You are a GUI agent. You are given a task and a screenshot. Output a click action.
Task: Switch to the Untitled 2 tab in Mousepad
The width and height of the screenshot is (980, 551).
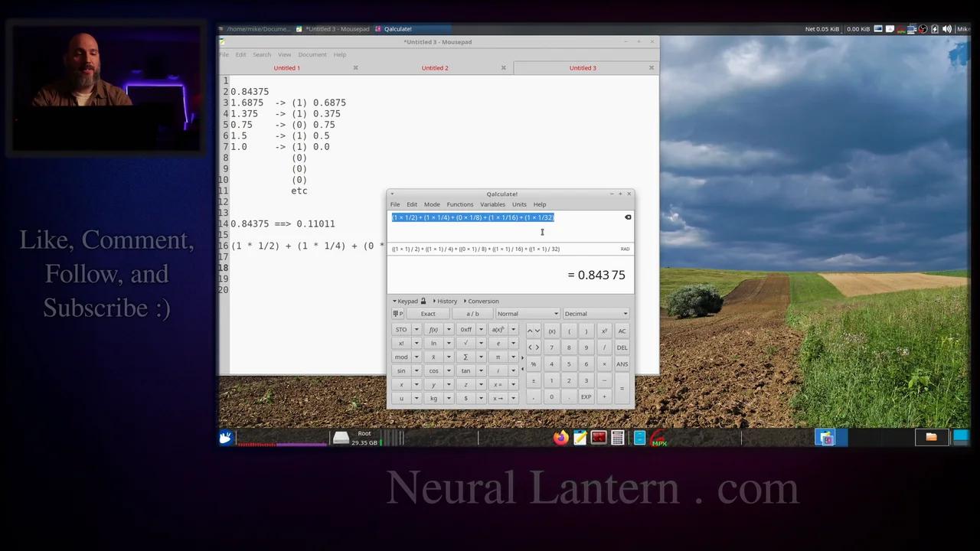(x=435, y=67)
